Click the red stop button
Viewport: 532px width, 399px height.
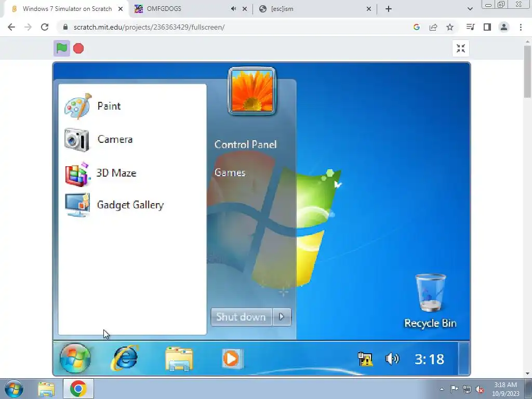tap(78, 48)
